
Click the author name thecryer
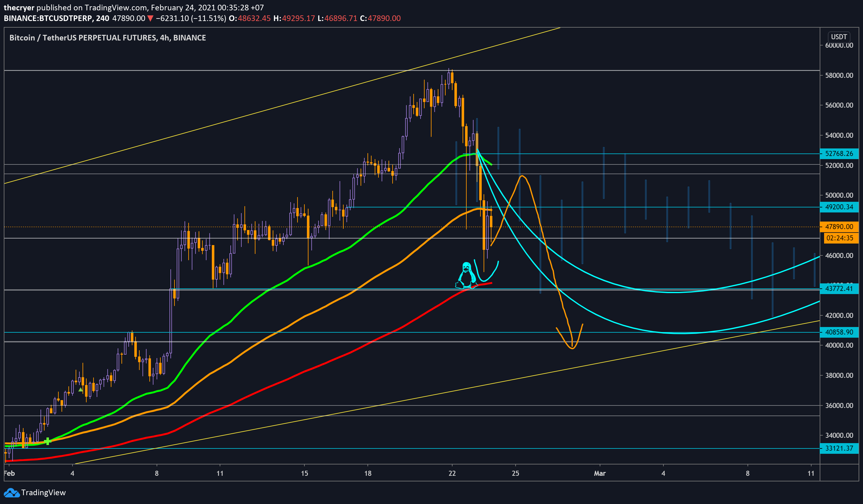[19, 8]
